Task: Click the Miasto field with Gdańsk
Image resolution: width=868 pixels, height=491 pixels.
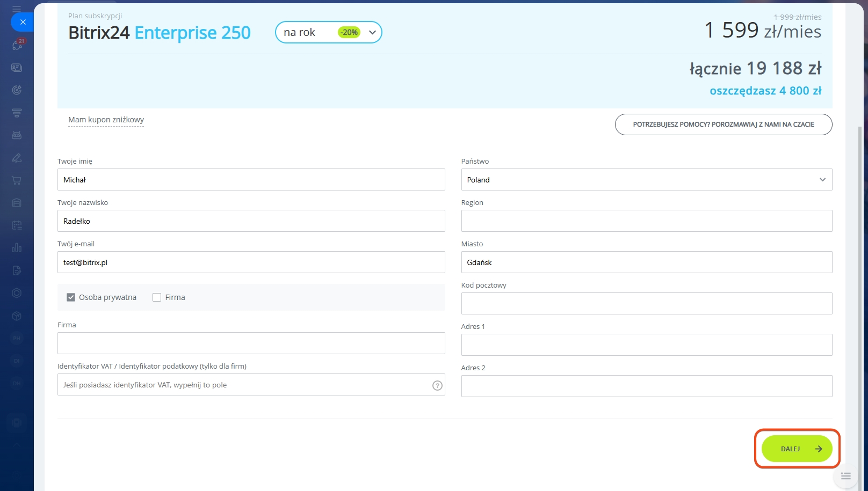Action: click(x=647, y=262)
